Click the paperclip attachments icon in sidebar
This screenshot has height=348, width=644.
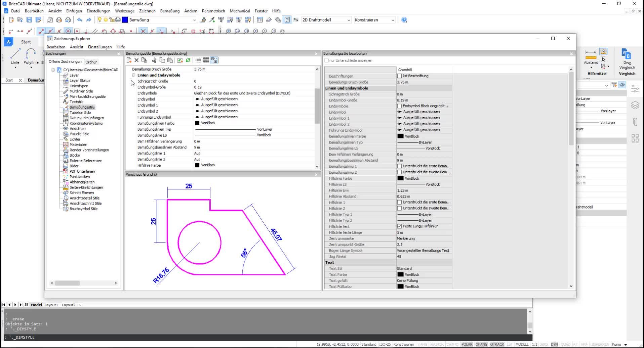click(x=635, y=122)
